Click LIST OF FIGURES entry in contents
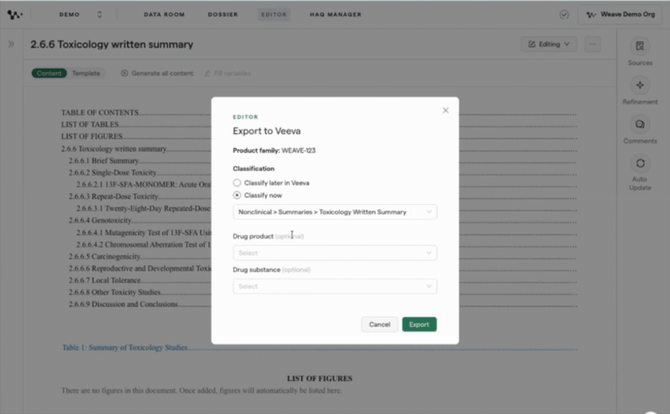The width and height of the screenshot is (670, 414). 91,136
